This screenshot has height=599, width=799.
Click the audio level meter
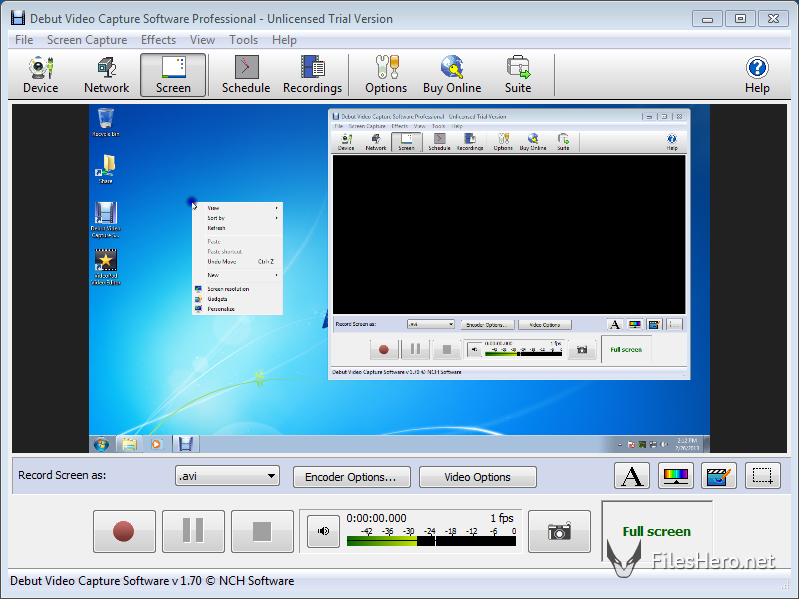[431, 540]
